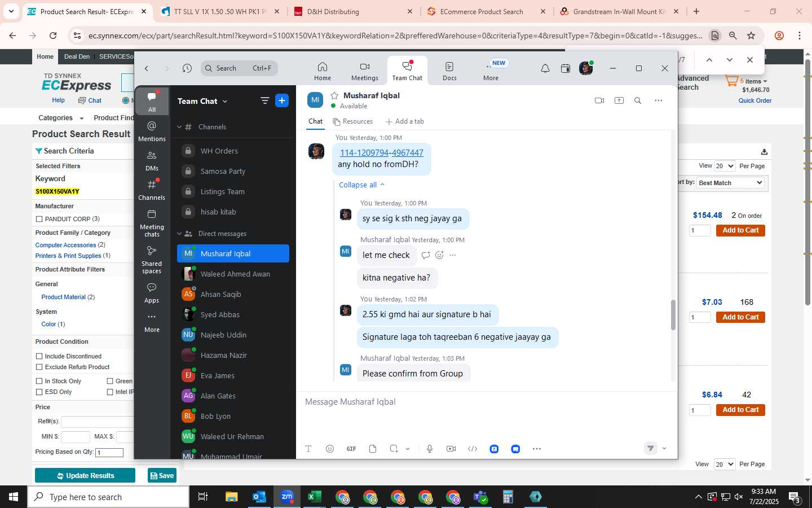This screenshot has height=508, width=812.
Task: Click Message Musharaf Iqbal input field
Action: (x=486, y=402)
